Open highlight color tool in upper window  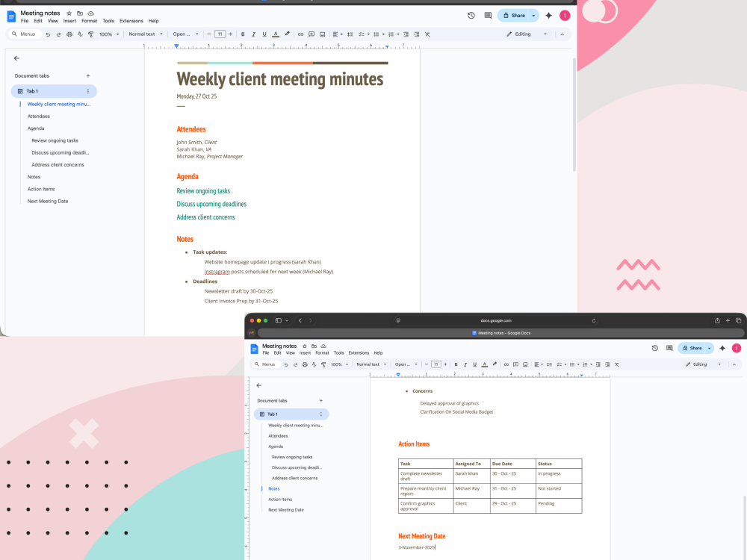[x=287, y=34]
